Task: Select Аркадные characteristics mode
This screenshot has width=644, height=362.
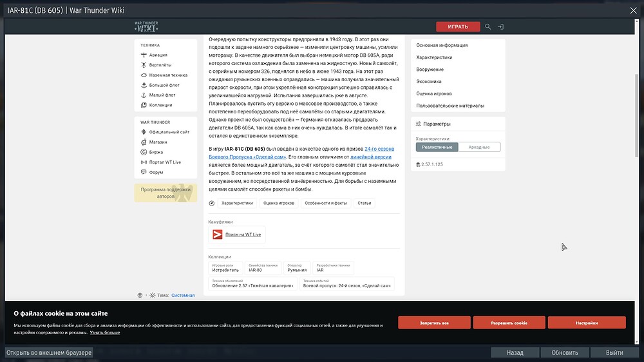Action: coord(479,147)
